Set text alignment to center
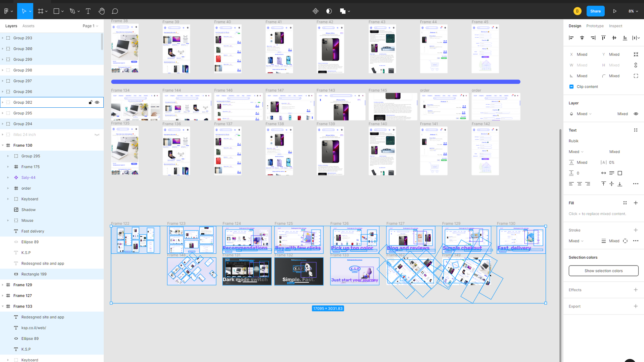Image resolution: width=644 pixels, height=362 pixels. click(579, 184)
